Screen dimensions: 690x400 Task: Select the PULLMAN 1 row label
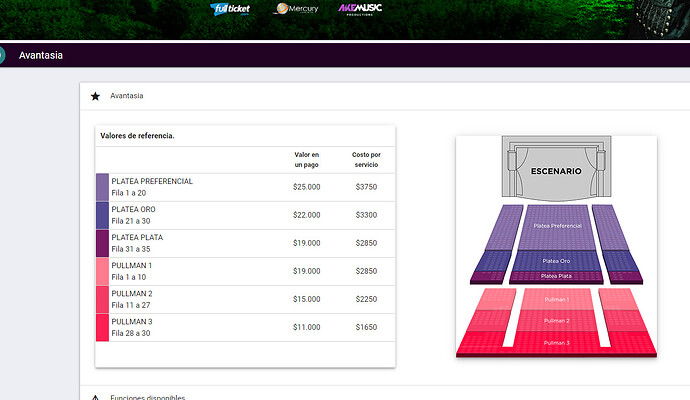132,266
